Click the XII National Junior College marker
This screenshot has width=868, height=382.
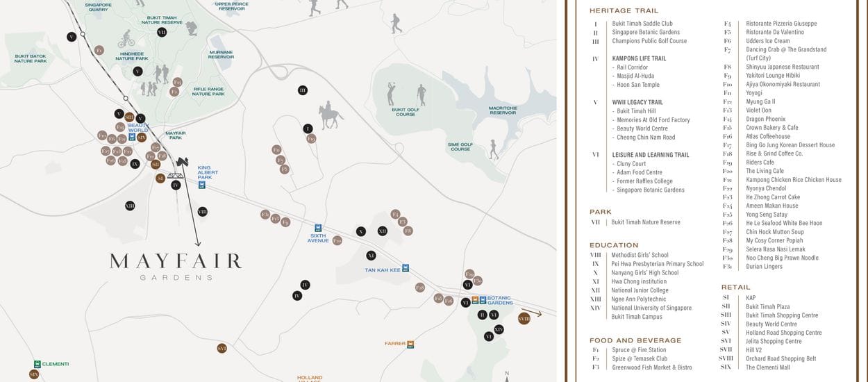click(383, 231)
